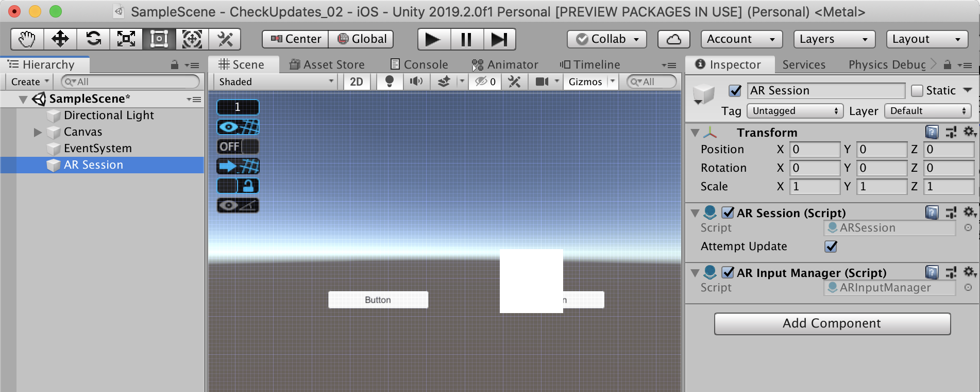Enable the Static checkbox

[917, 91]
